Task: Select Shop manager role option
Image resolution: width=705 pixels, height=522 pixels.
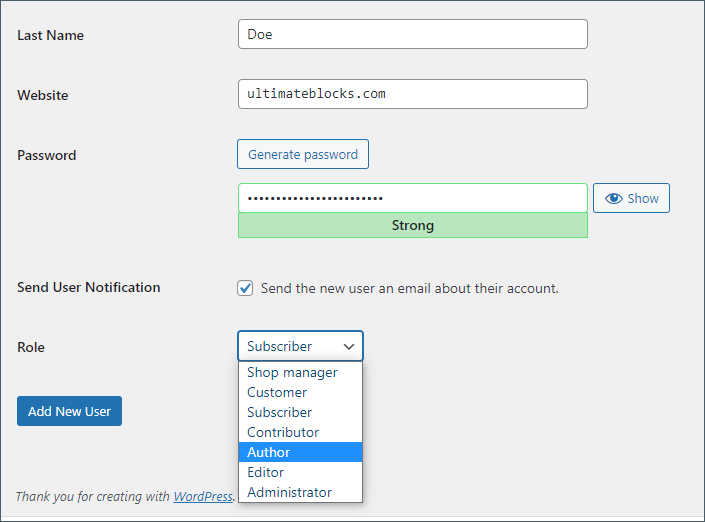Action: pos(292,372)
